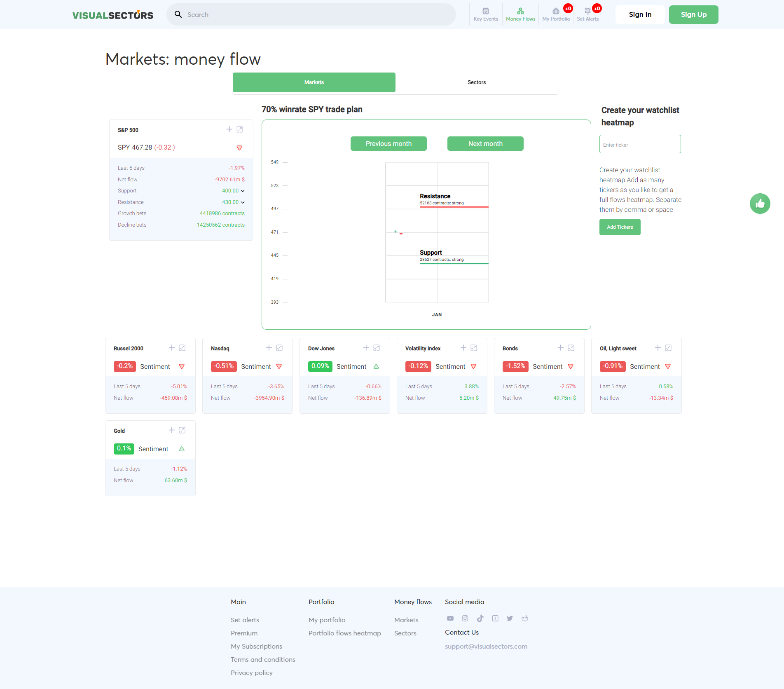The image size is (784, 689).
Task: Click the Money Flows navigation icon
Action: [520, 12]
